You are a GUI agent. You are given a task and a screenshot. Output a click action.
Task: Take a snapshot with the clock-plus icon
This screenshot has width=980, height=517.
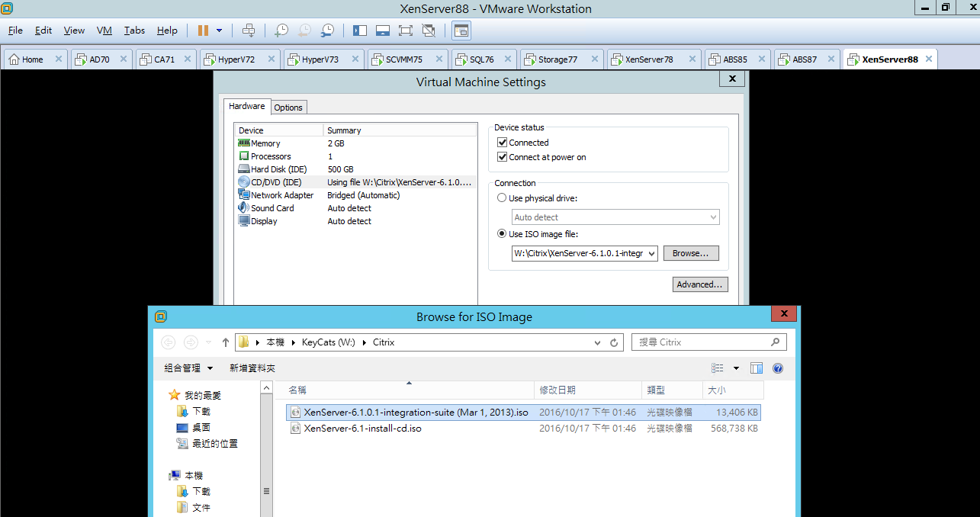(x=281, y=31)
